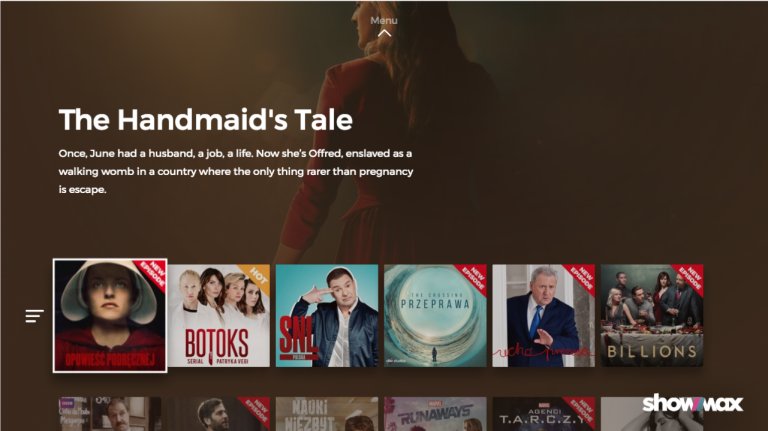Click the HOT ribbon on Botoks
Viewport: 768px width, 431px height.
click(256, 277)
